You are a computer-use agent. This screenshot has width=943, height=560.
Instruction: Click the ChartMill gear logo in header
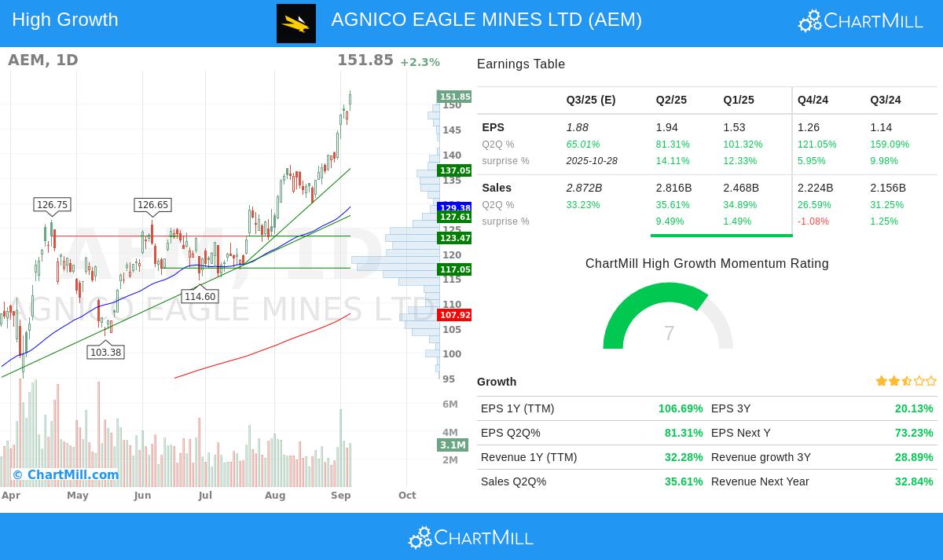(x=860, y=21)
